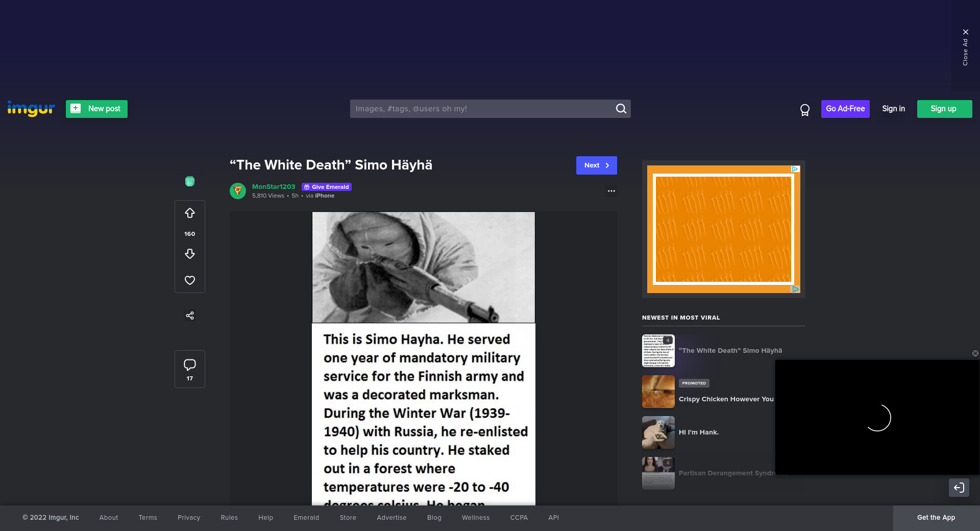Open the Emerald footer link

tap(306, 518)
